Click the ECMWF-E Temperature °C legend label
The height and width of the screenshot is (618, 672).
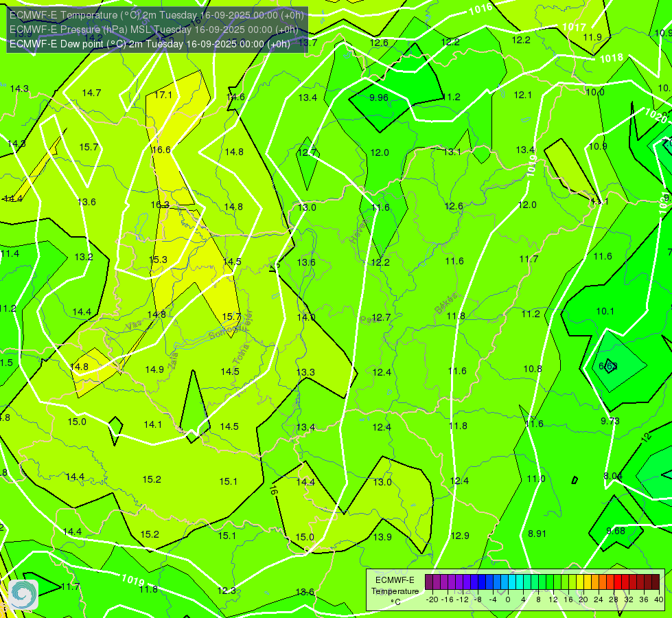click(x=395, y=591)
